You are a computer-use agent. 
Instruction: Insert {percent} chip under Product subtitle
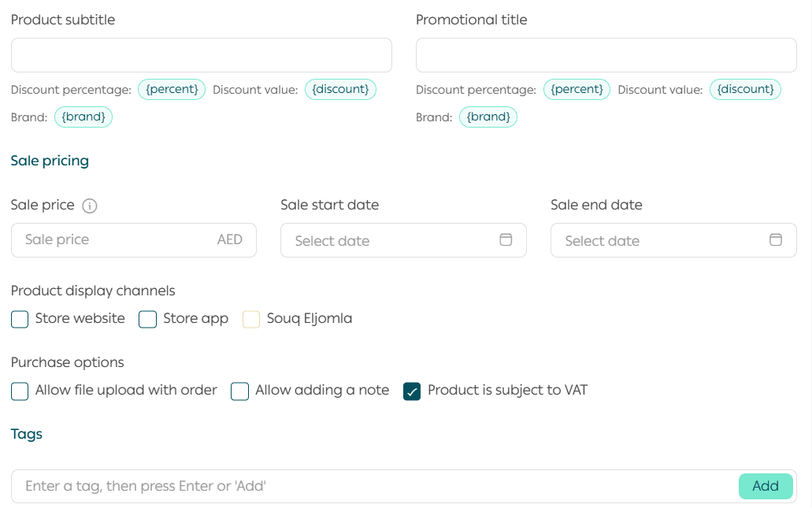pos(172,90)
